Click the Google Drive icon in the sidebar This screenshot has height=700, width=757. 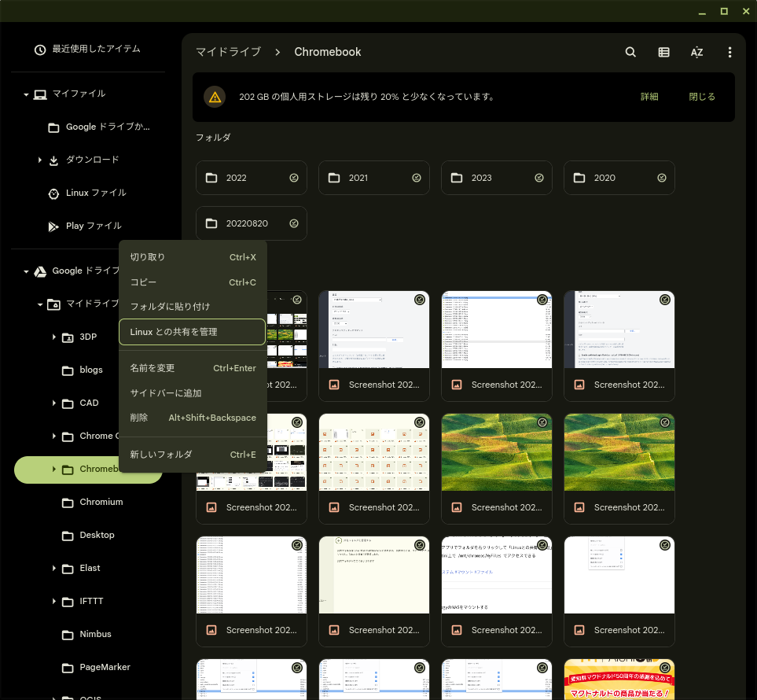pyautogui.click(x=40, y=271)
